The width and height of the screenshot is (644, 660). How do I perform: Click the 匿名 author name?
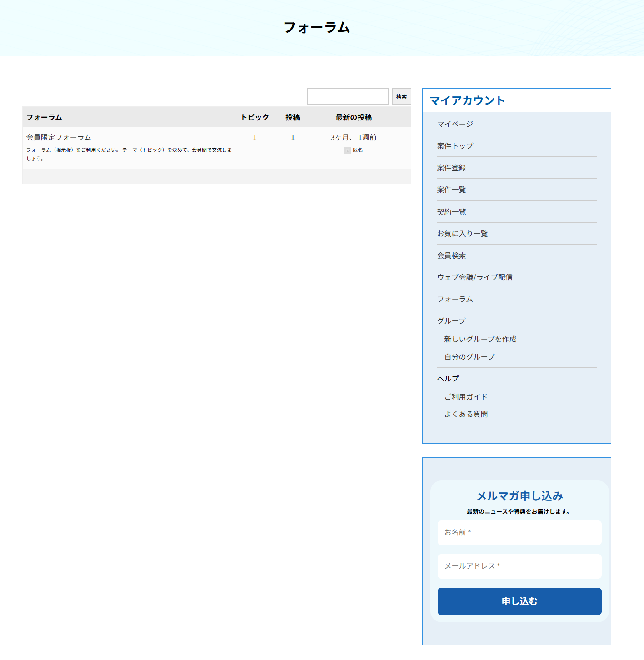pyautogui.click(x=358, y=150)
